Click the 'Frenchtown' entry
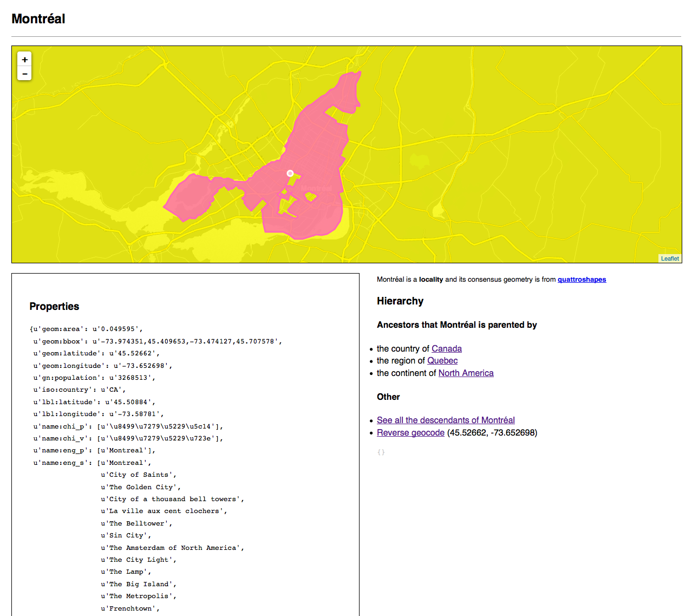692x616 pixels. point(130,608)
